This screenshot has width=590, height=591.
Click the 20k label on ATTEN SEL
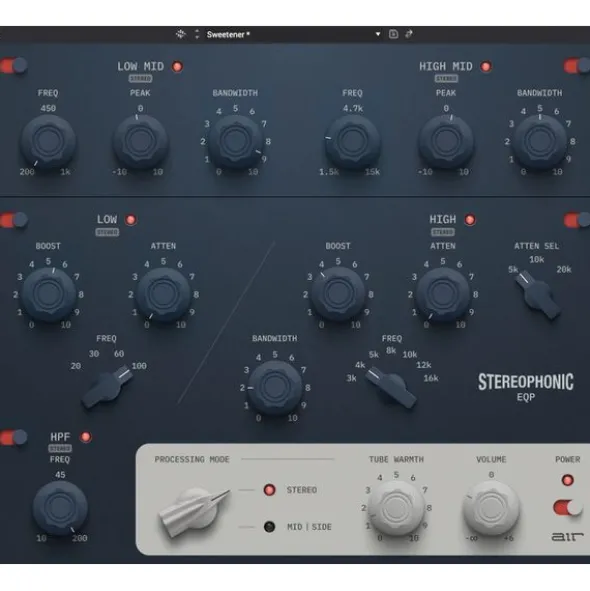pyautogui.click(x=564, y=269)
